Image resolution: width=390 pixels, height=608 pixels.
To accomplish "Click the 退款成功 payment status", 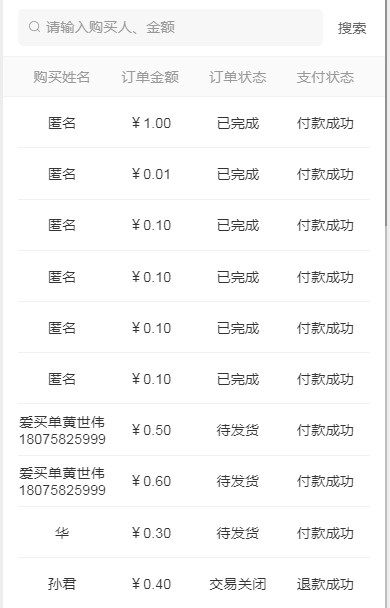I will (325, 584).
